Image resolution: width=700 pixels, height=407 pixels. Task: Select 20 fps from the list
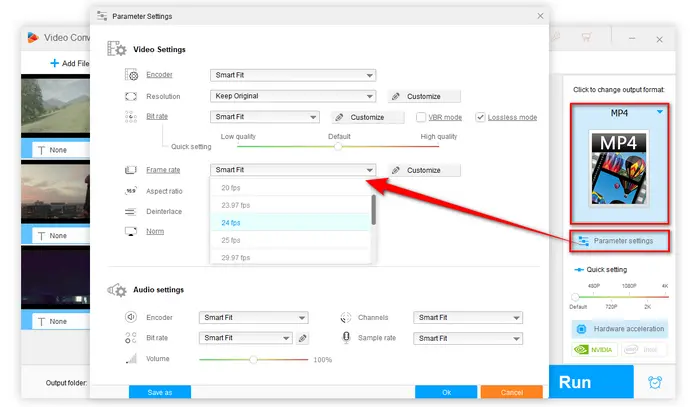(290, 188)
